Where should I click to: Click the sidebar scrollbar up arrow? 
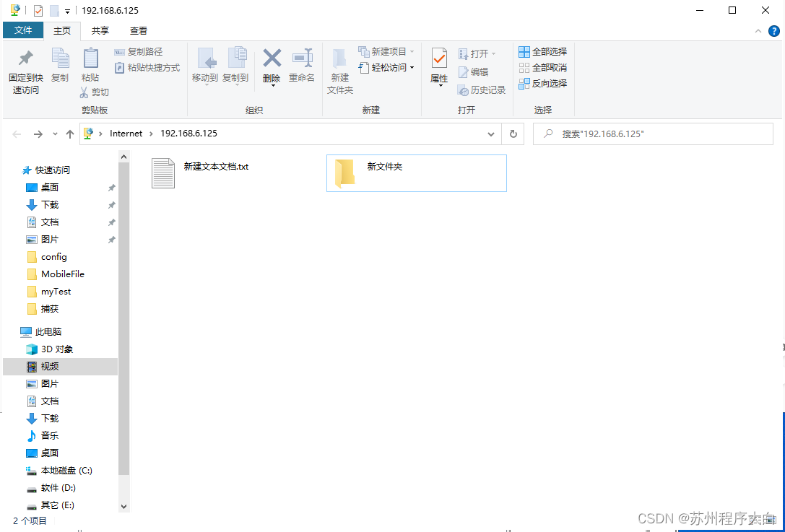(x=124, y=157)
